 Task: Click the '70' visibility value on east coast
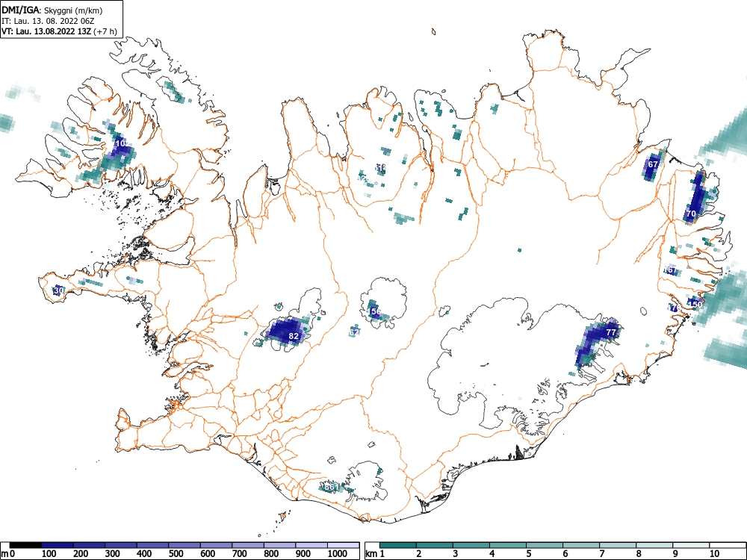click(691, 214)
